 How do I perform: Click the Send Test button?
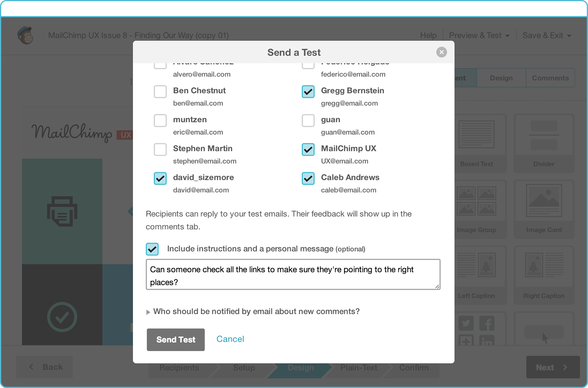176,340
